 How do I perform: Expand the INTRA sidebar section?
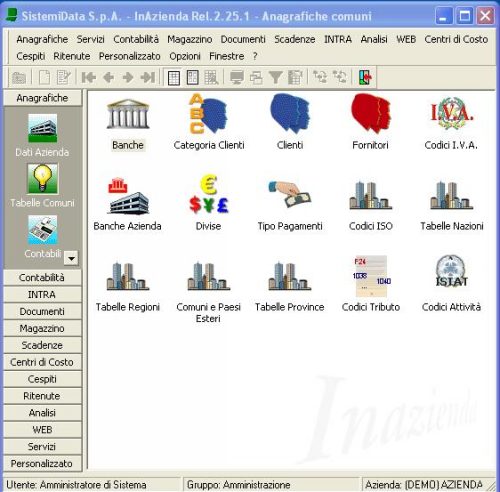[42, 294]
